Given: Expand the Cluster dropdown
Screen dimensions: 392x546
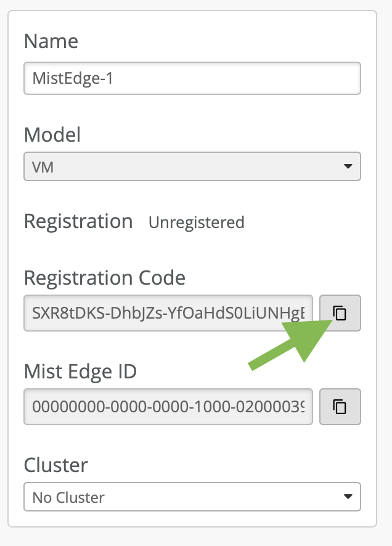Looking at the screenshot, I should click(192, 497).
